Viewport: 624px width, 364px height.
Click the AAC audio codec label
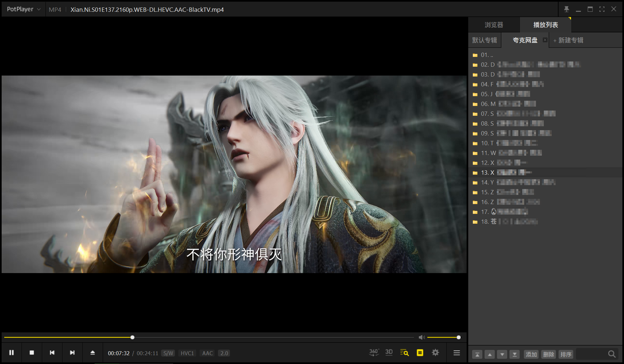coord(207,353)
